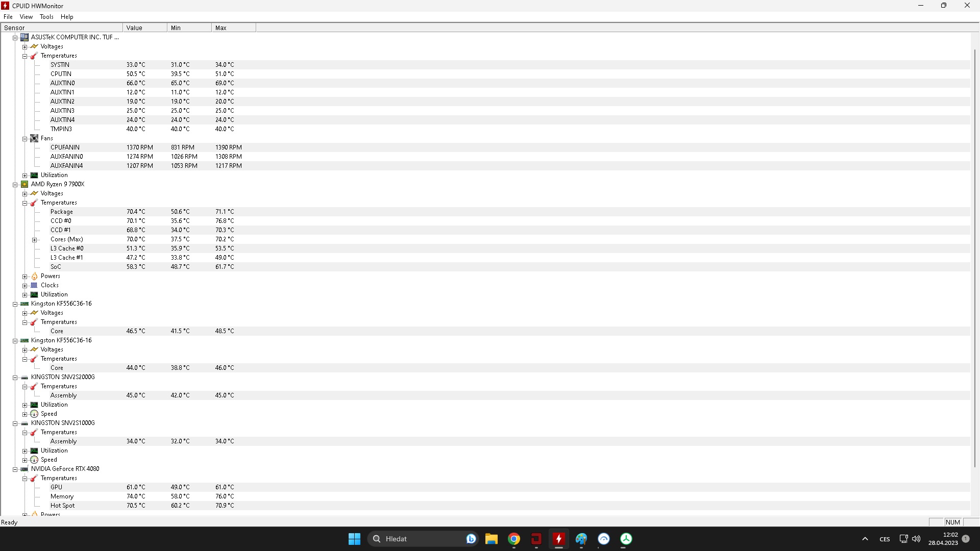Click the Clocks icon under AMD Ryzen
The width and height of the screenshot is (980, 551).
pos(34,285)
